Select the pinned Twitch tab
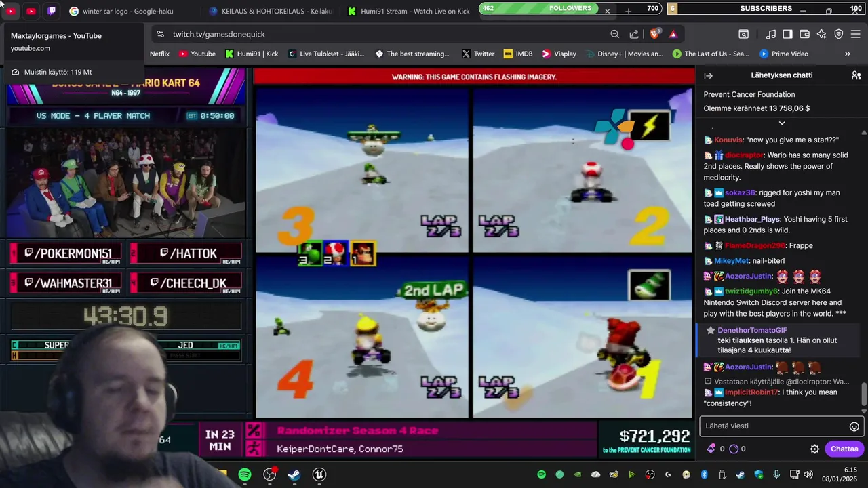Screen dimensions: 868x488 52,11
